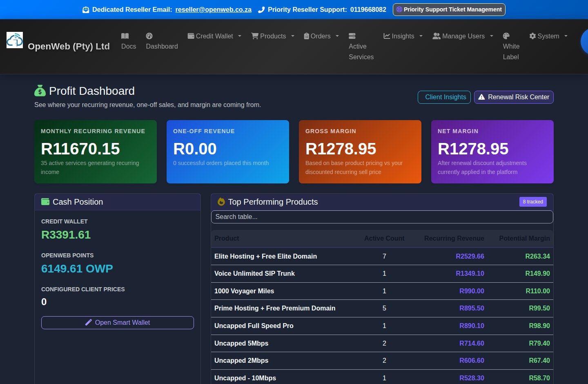Click the Dashboard gauge icon
Screen dimensions: 588x384
(x=149, y=36)
